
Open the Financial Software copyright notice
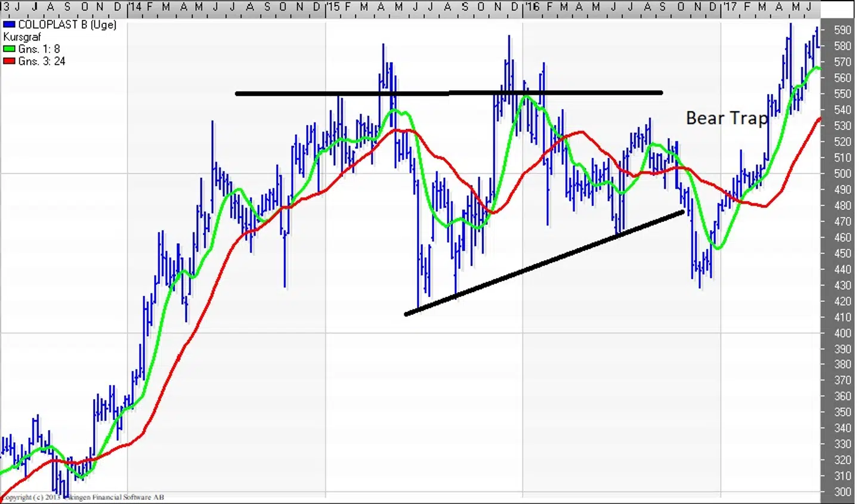coord(82,497)
